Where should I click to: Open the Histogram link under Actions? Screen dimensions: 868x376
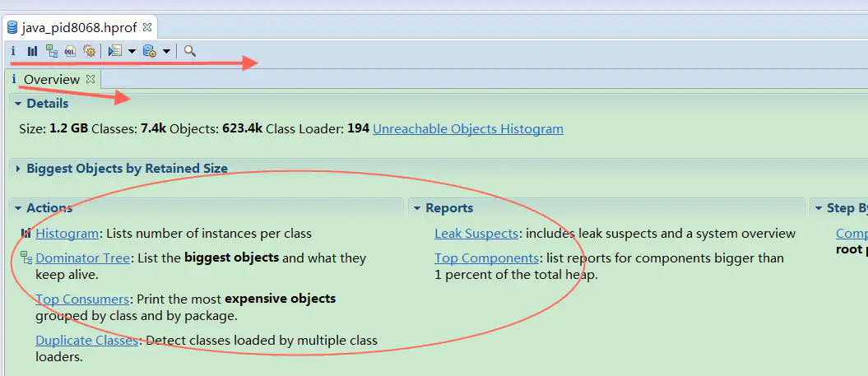point(67,234)
